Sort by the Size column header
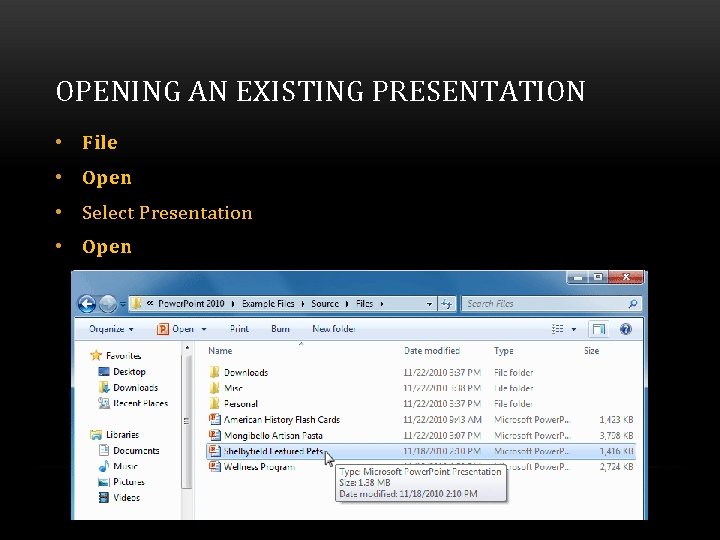The height and width of the screenshot is (540, 720). (x=591, y=351)
